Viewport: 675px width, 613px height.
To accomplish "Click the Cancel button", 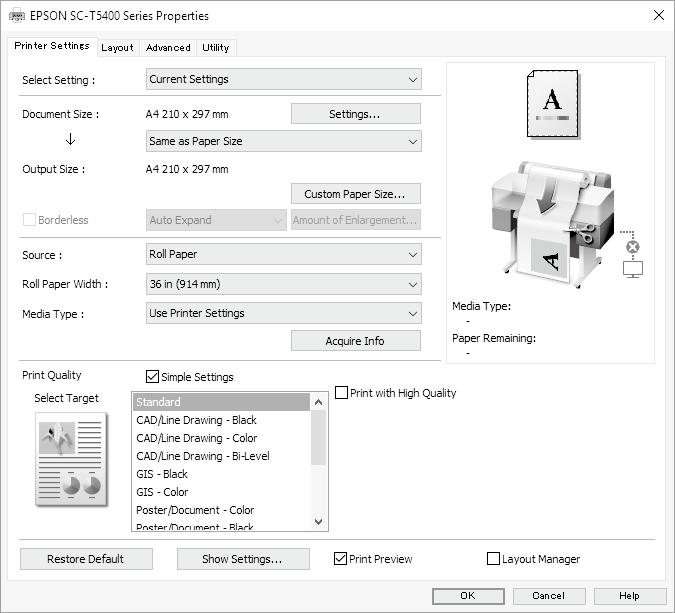I will (x=549, y=596).
